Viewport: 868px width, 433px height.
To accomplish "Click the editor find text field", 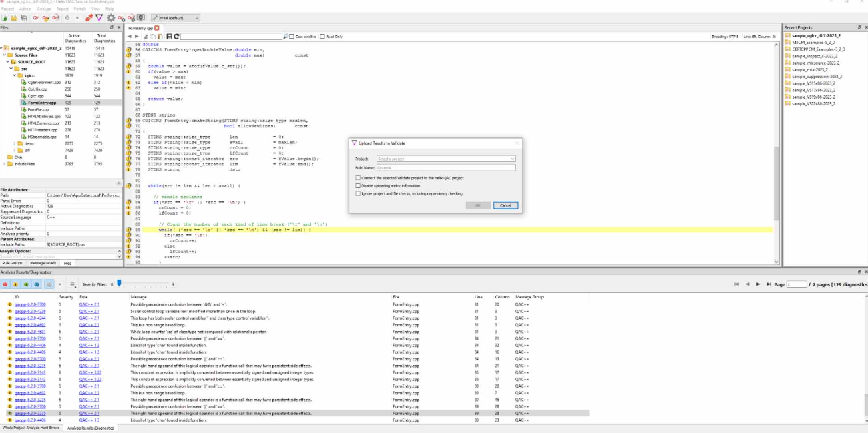I will [x=231, y=37].
